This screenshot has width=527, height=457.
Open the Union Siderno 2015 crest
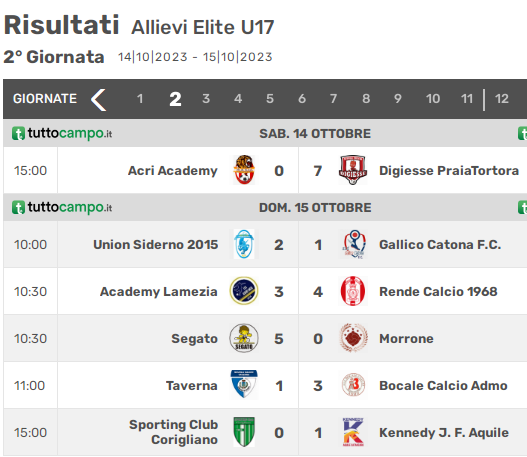(244, 244)
